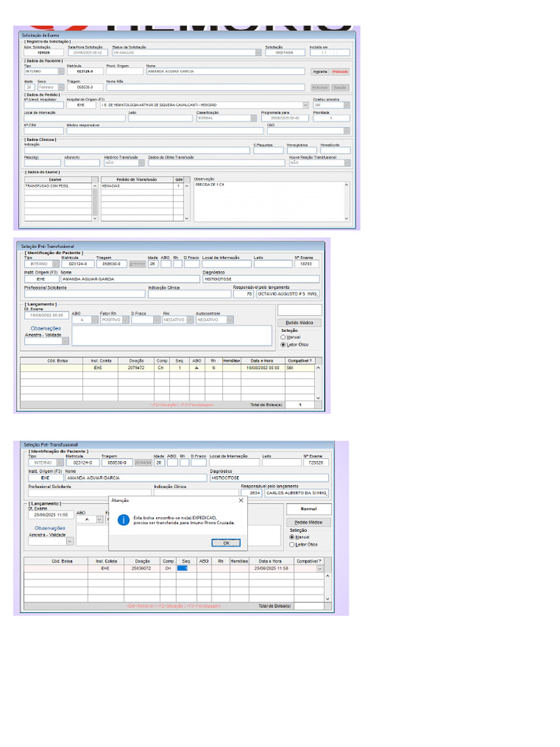Open ABO dropdown in bottom Lançamento section
Screen dimensions: 560x747
[99, 519]
